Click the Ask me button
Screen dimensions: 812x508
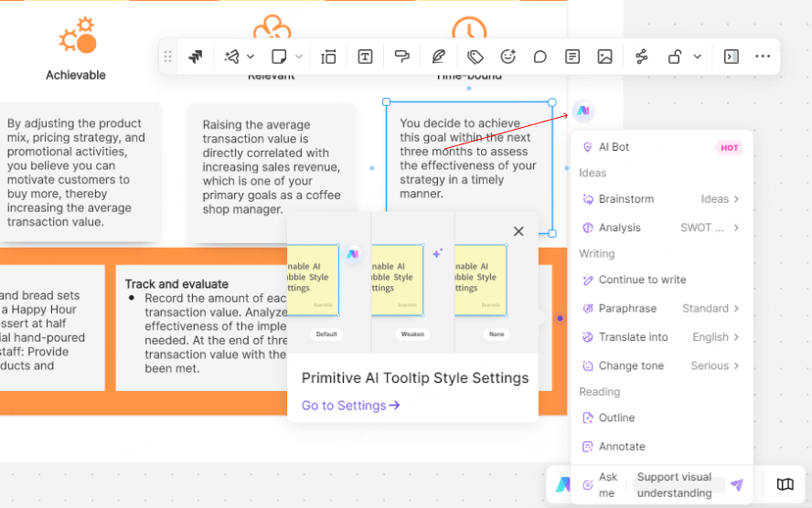[x=602, y=485]
